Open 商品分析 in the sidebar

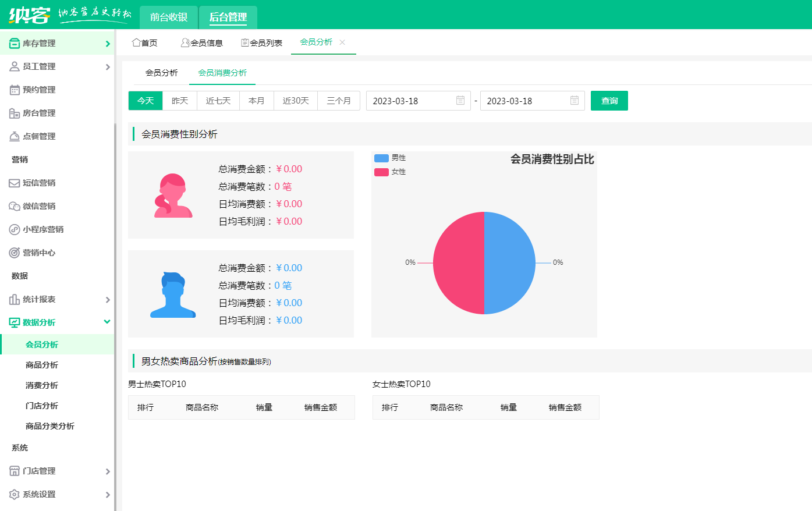42,365
